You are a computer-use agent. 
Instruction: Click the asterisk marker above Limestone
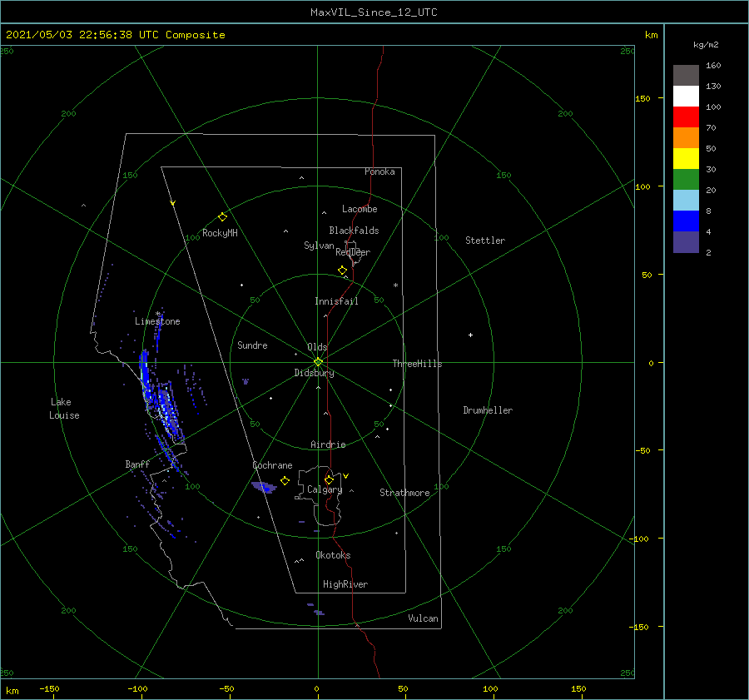[x=157, y=314]
